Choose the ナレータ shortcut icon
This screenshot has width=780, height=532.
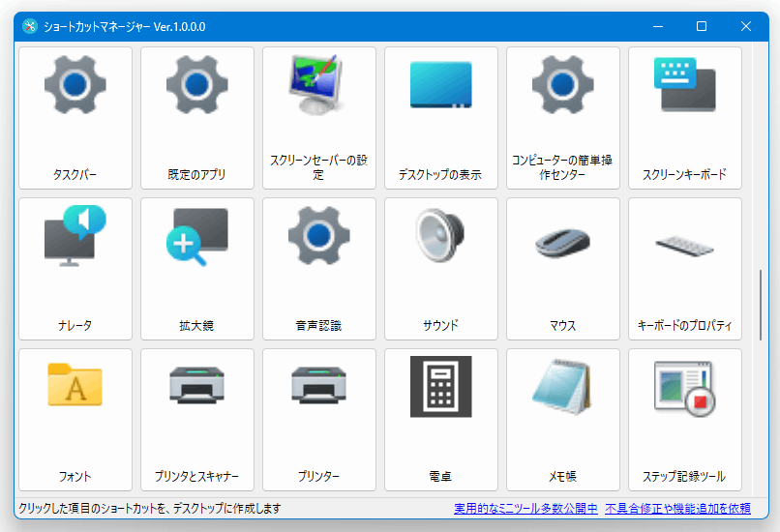75,236
